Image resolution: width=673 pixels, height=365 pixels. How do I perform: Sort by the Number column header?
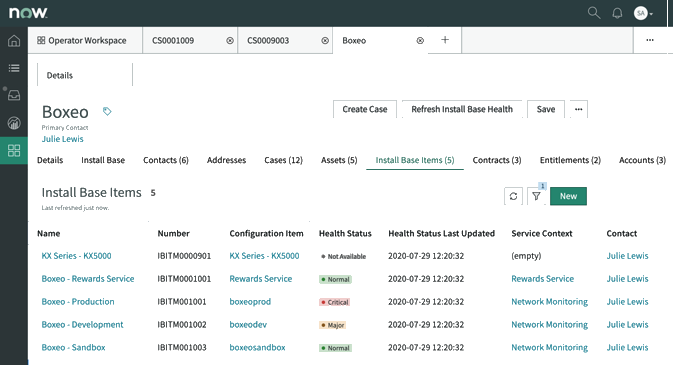pyautogui.click(x=173, y=234)
